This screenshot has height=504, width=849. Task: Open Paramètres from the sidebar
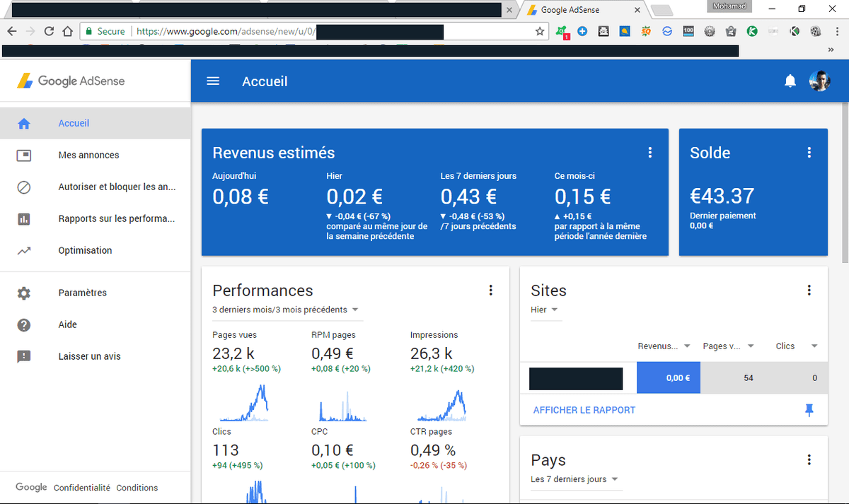82,293
